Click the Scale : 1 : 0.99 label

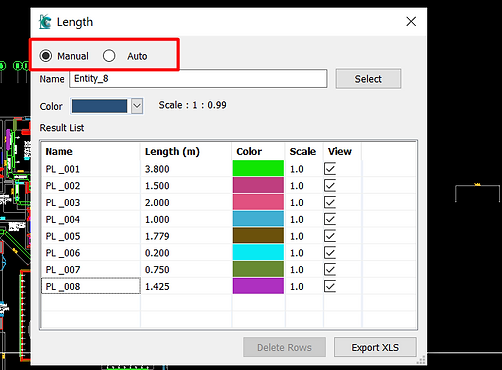(x=193, y=105)
